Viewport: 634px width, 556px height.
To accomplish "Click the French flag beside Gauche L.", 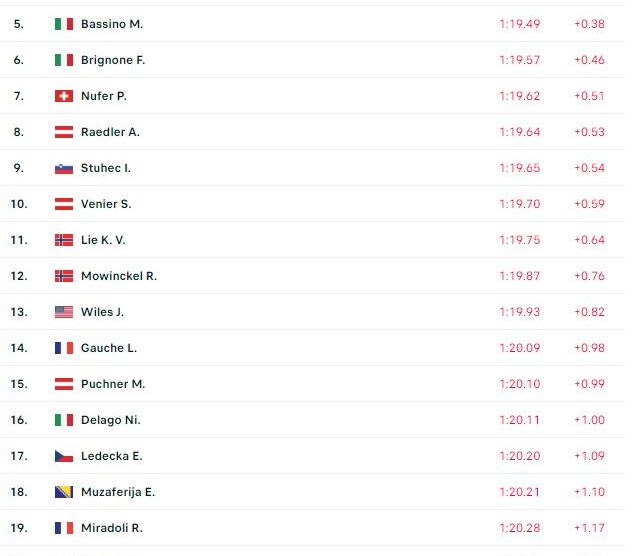I will tap(64, 348).
